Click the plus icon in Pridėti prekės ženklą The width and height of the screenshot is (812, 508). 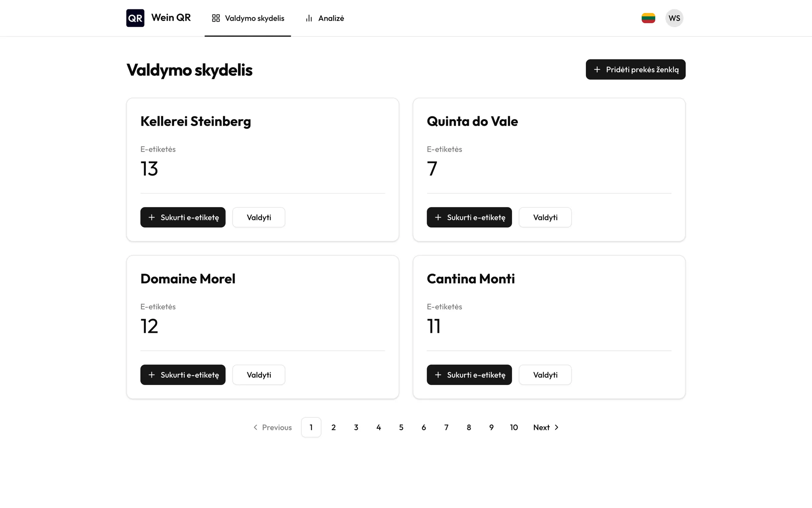(x=597, y=69)
